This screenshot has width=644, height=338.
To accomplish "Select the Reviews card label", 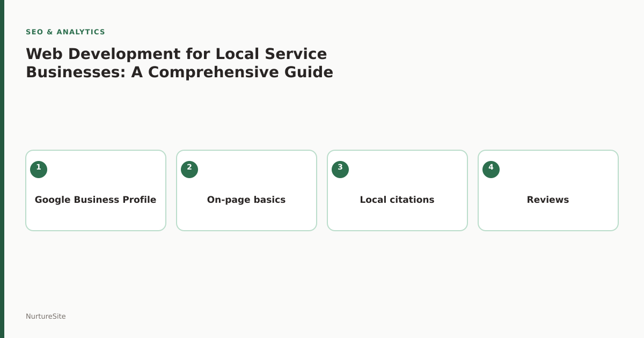I will point(548,200).
